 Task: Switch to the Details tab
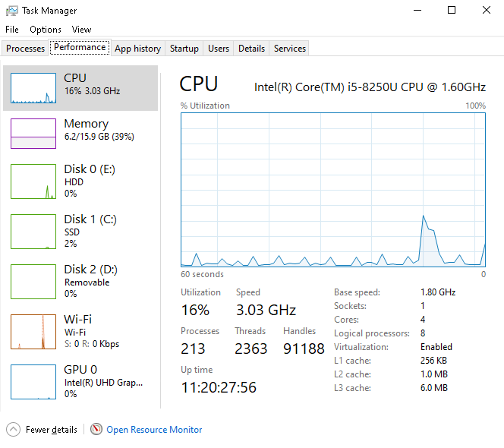pos(251,49)
